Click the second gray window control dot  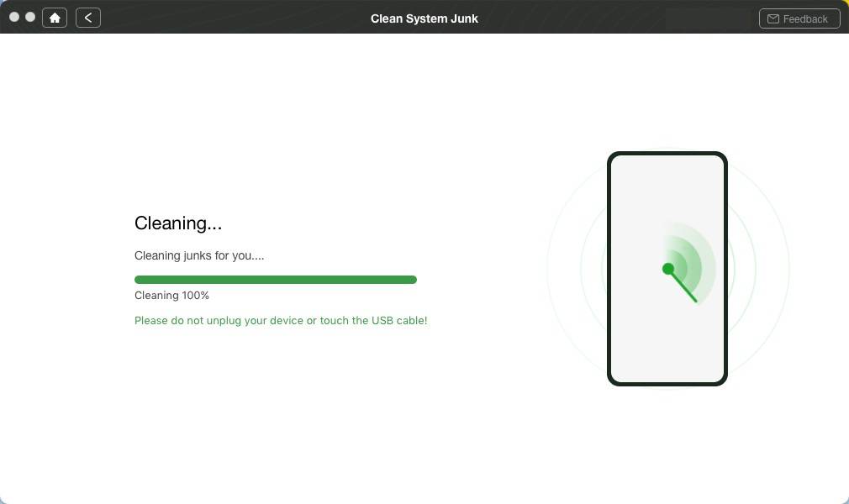30,17
